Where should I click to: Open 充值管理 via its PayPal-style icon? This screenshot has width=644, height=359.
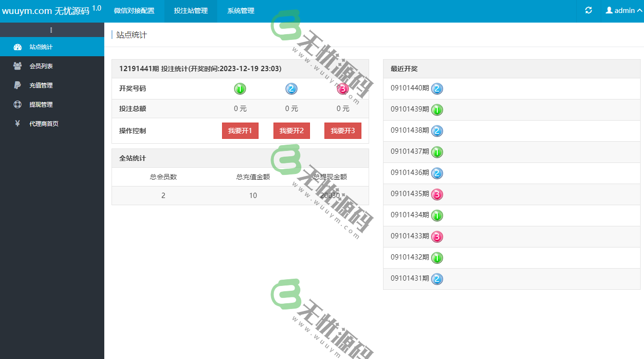point(18,85)
